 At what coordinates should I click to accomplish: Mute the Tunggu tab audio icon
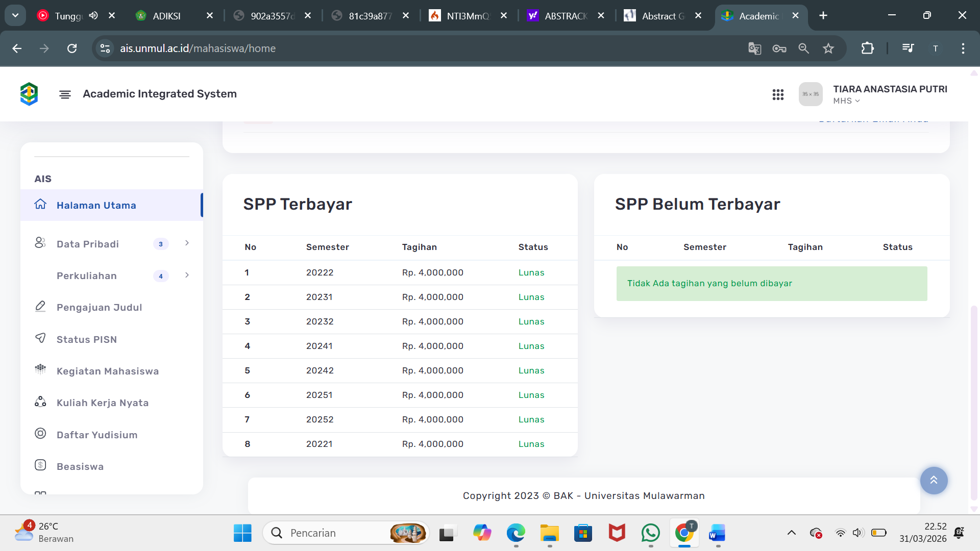pos(93,15)
